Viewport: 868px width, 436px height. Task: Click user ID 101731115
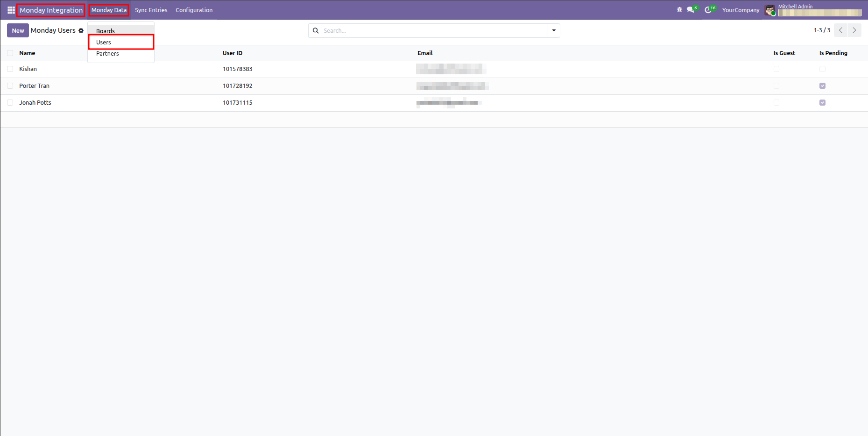[237, 103]
